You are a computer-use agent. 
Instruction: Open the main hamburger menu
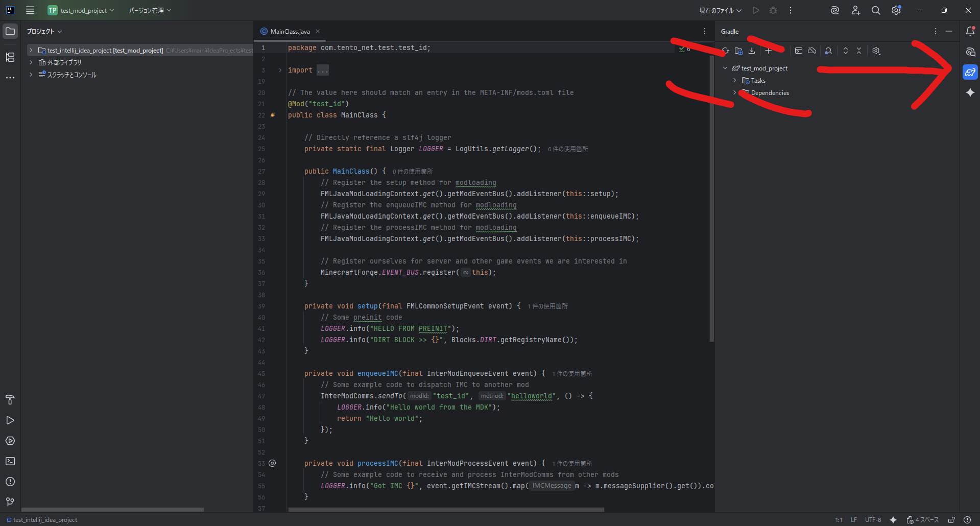point(30,11)
